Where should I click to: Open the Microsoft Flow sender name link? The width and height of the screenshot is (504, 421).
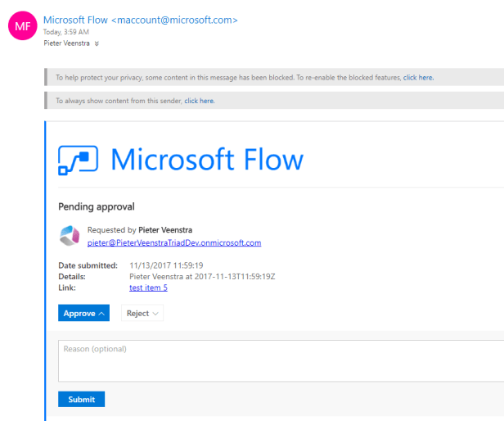coord(141,20)
